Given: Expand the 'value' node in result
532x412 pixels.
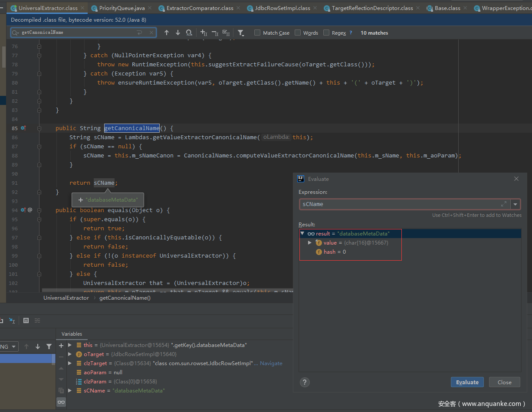Looking at the screenshot, I should click(309, 243).
